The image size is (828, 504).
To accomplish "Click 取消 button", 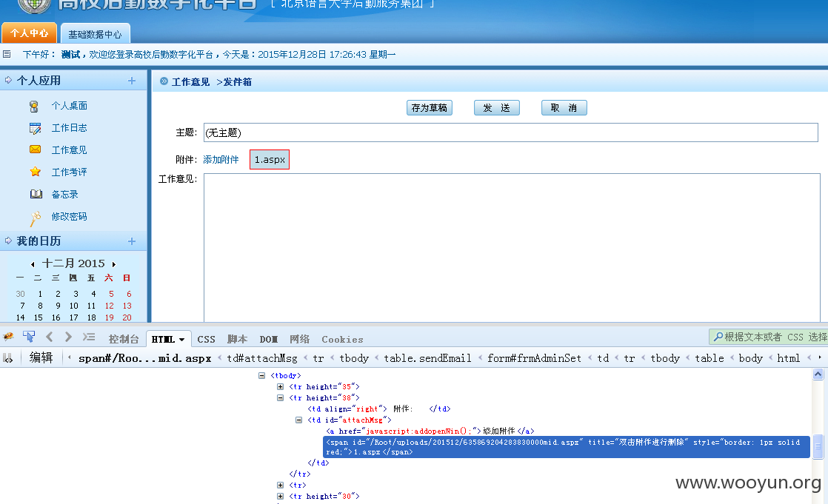I will pyautogui.click(x=564, y=107).
